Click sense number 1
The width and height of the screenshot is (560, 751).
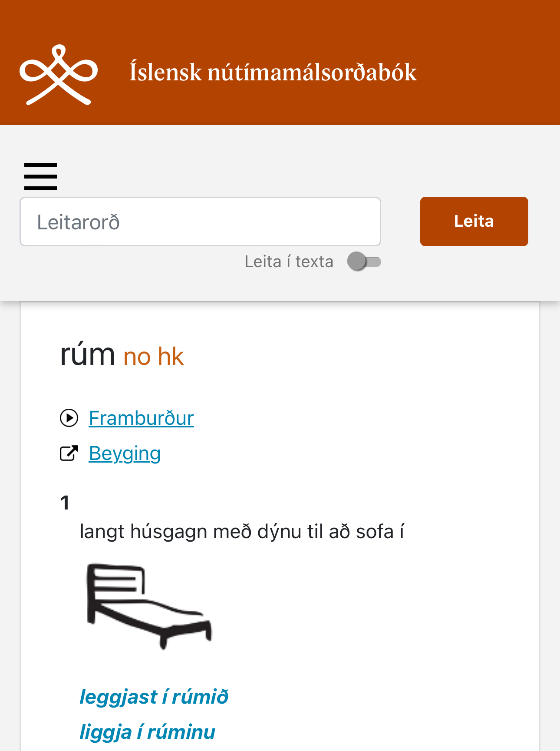coord(65,503)
